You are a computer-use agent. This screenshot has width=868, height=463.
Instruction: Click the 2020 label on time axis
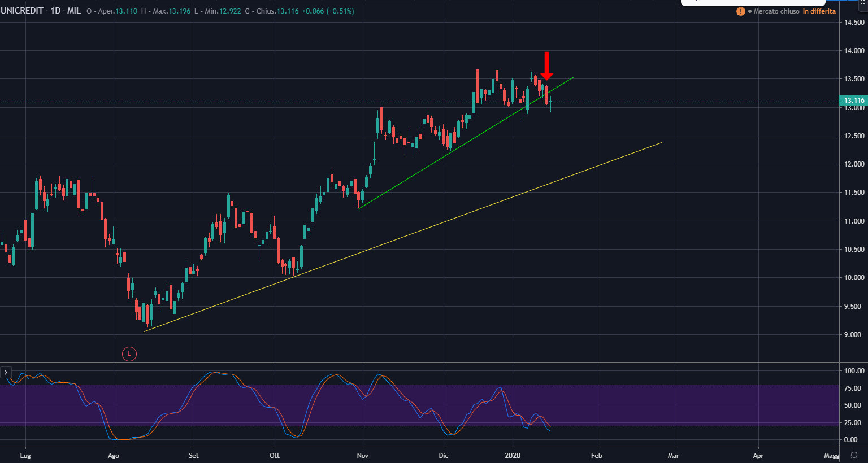click(513, 456)
